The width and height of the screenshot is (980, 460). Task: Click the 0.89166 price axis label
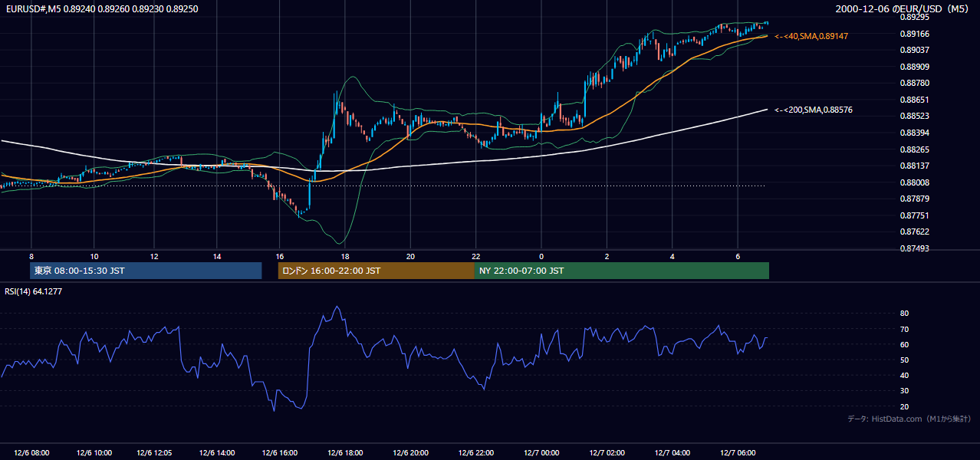pos(914,34)
